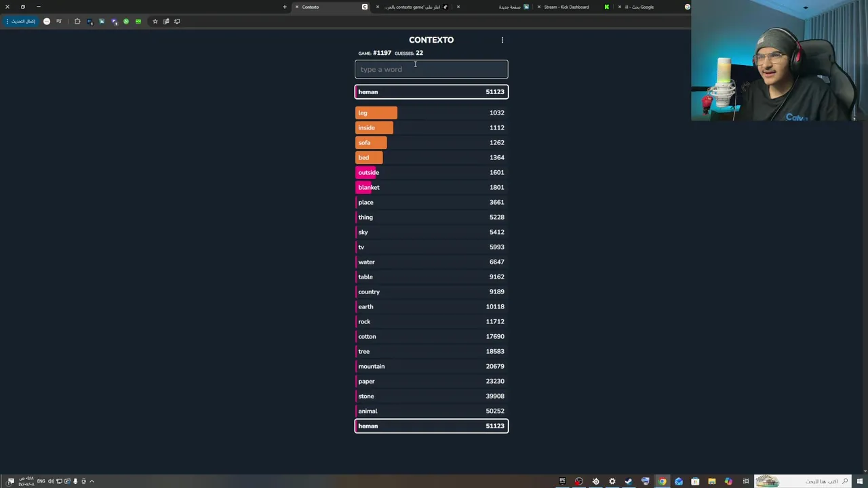Select the 'water' guess row
868x488 pixels.
pyautogui.click(x=431, y=262)
